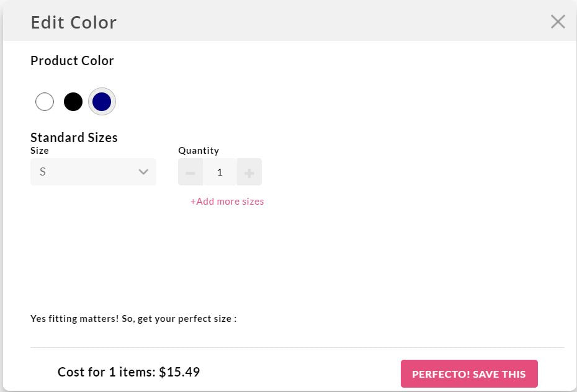Click the Size field label
Viewport: 577px width, 392px height.
point(39,151)
